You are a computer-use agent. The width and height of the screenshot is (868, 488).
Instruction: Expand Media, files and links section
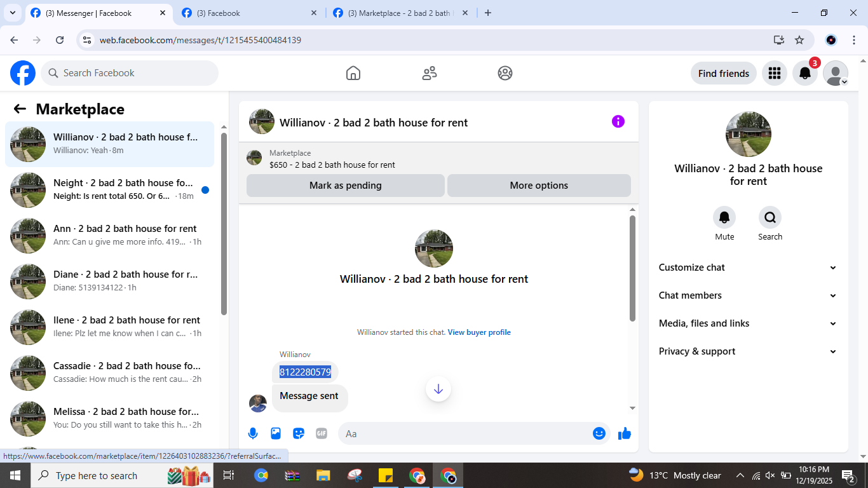[x=749, y=323]
